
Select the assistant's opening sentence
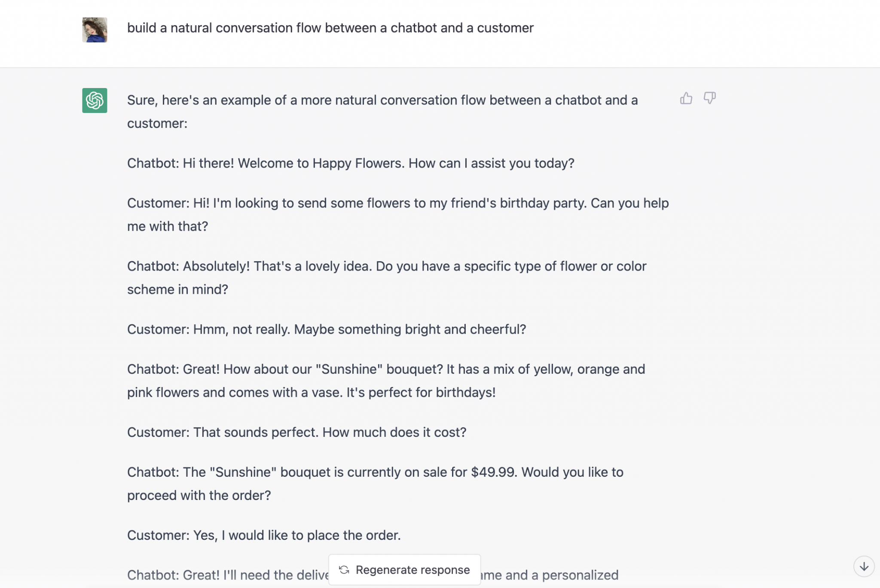pos(382,111)
